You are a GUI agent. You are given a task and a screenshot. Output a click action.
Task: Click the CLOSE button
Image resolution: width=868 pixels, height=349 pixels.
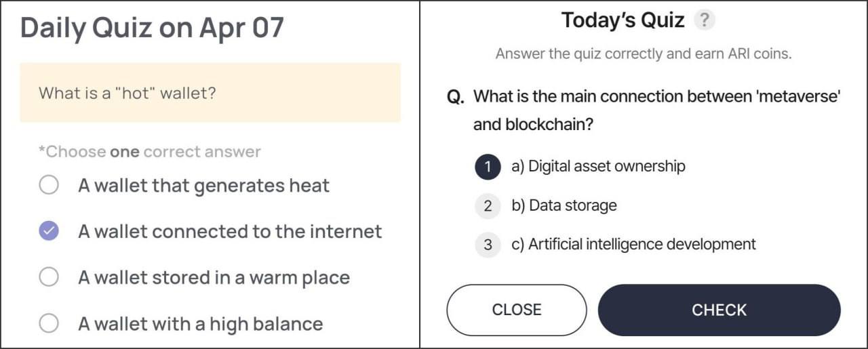tap(517, 310)
